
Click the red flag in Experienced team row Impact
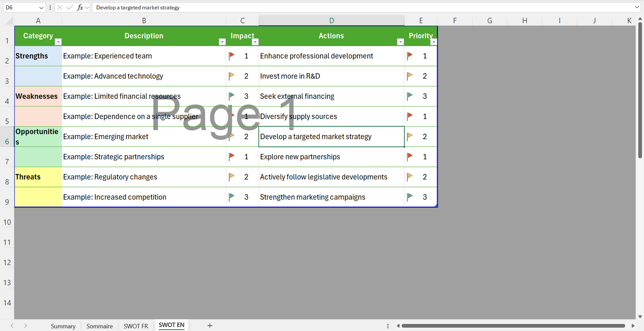(232, 56)
